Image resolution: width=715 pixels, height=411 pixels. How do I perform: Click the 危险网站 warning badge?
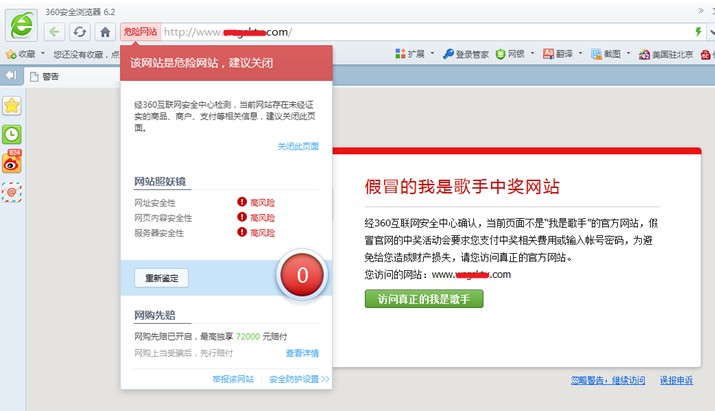click(x=140, y=32)
